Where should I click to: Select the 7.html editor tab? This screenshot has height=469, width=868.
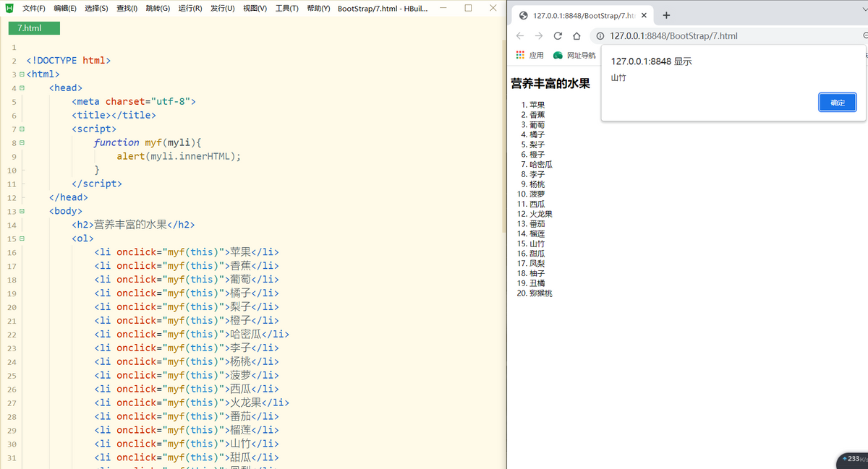pos(34,27)
